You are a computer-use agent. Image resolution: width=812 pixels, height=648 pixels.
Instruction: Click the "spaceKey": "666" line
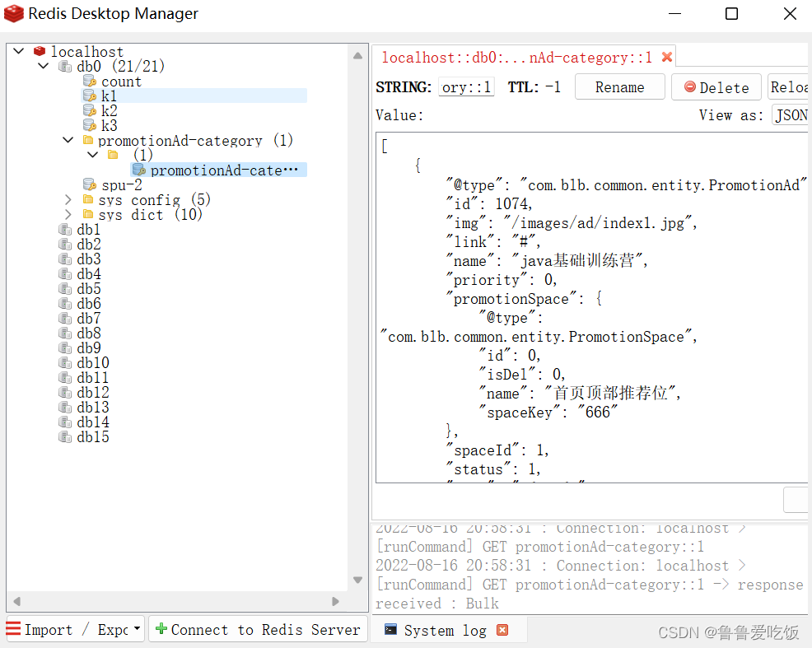549,413
